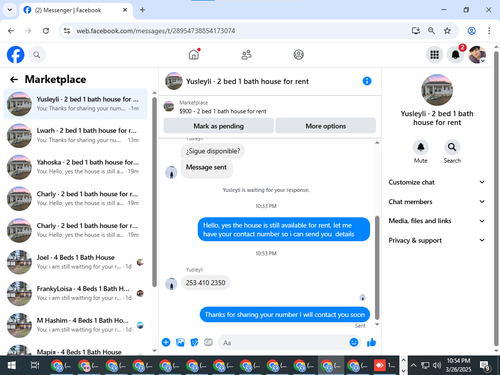Open volume control in system tray
Screen dimensions: 500x375
point(437,366)
